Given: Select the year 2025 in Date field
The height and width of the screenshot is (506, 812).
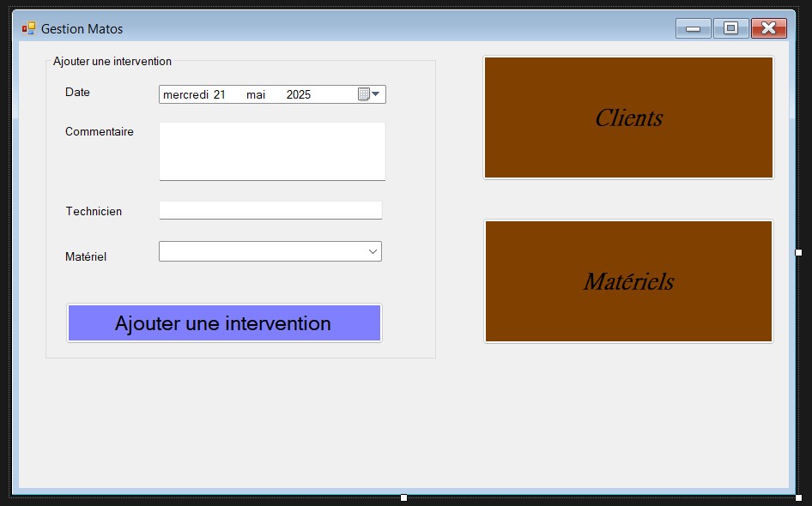Looking at the screenshot, I should point(299,94).
